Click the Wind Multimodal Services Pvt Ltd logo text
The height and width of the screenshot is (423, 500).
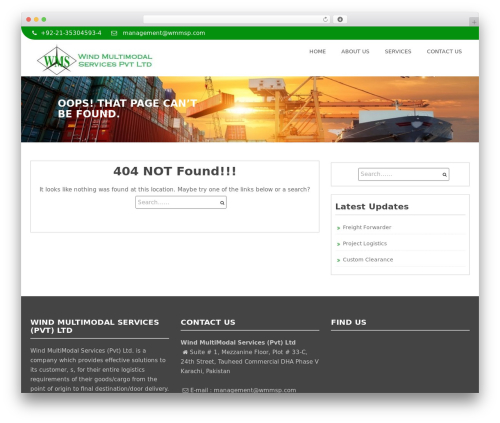click(115, 61)
